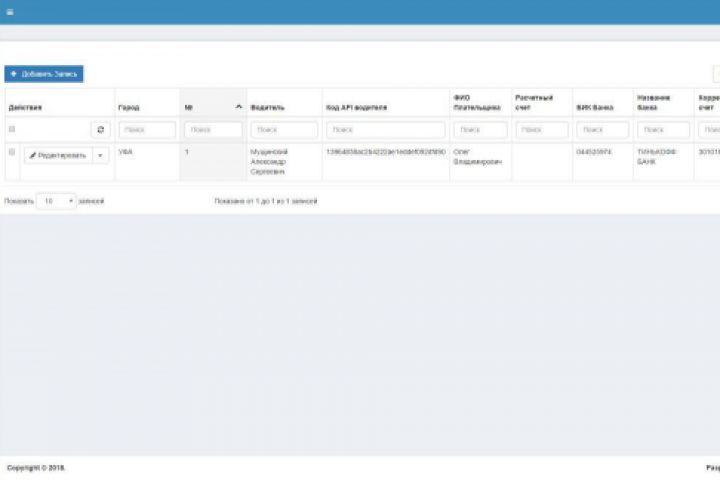Click the refresh icon in the filter row
The height and width of the screenshot is (480, 720).
coord(101,130)
